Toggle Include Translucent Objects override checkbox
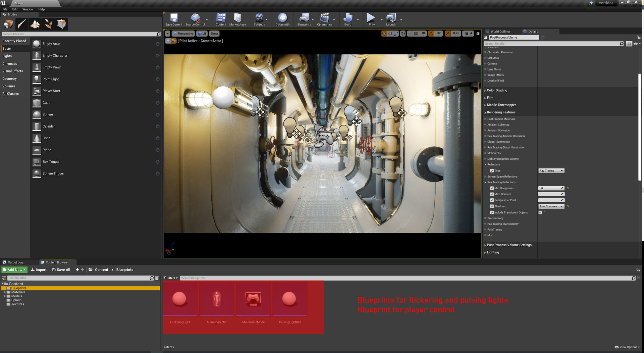Image resolution: width=644 pixels, height=353 pixels. coord(492,212)
